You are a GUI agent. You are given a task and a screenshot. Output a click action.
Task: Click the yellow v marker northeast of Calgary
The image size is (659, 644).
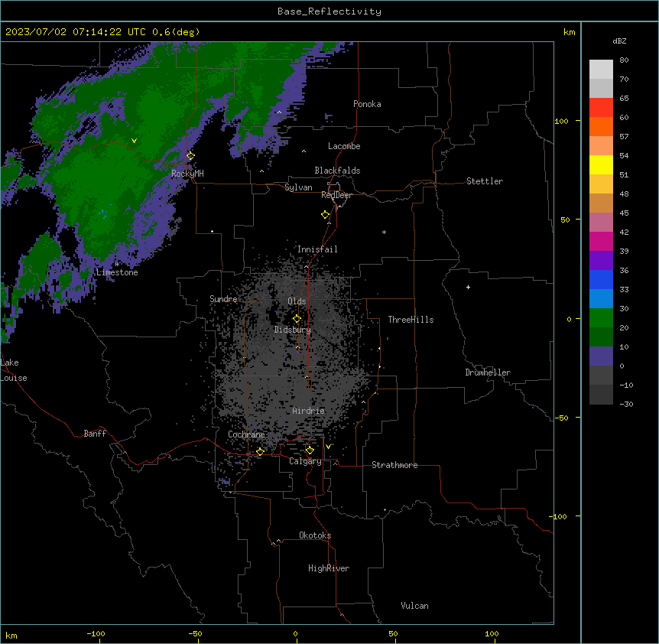click(x=328, y=447)
